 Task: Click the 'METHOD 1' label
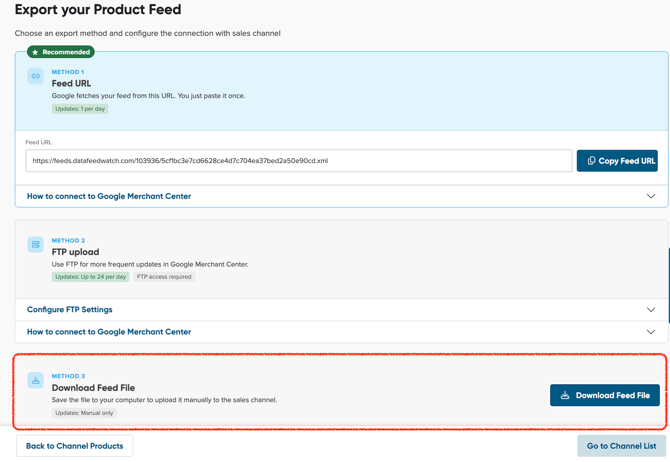tap(68, 72)
